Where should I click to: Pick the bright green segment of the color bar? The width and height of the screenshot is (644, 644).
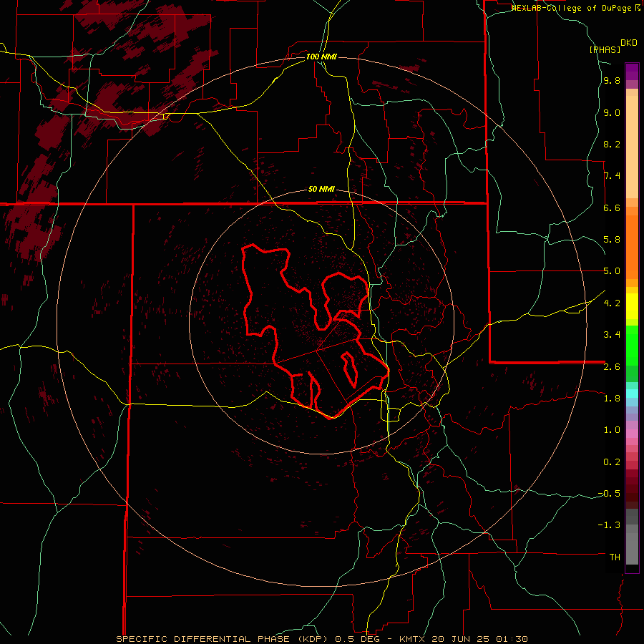(632, 346)
